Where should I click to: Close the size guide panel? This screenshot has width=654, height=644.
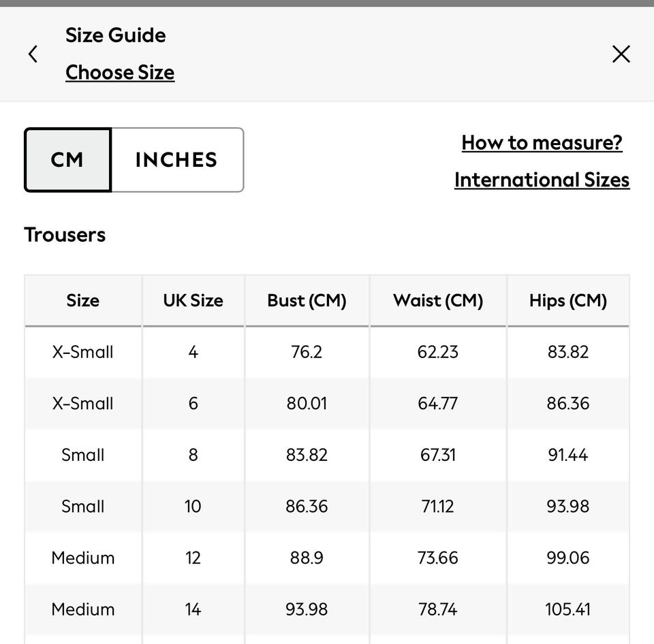621,54
